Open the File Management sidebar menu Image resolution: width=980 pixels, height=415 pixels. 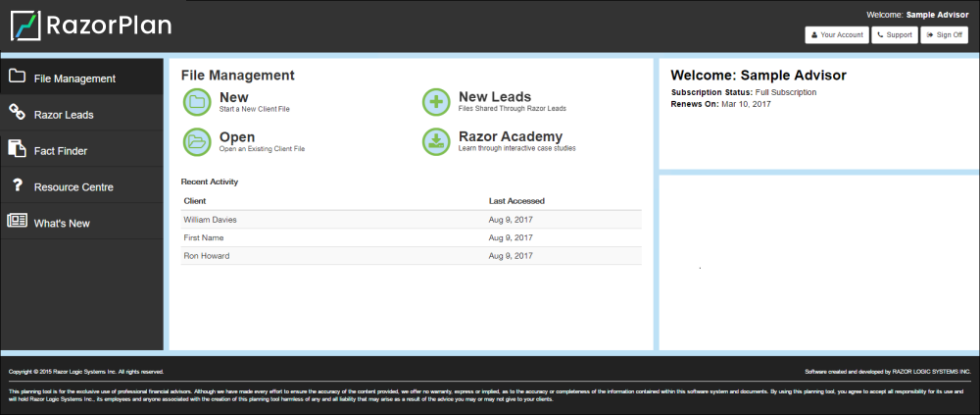point(74,78)
